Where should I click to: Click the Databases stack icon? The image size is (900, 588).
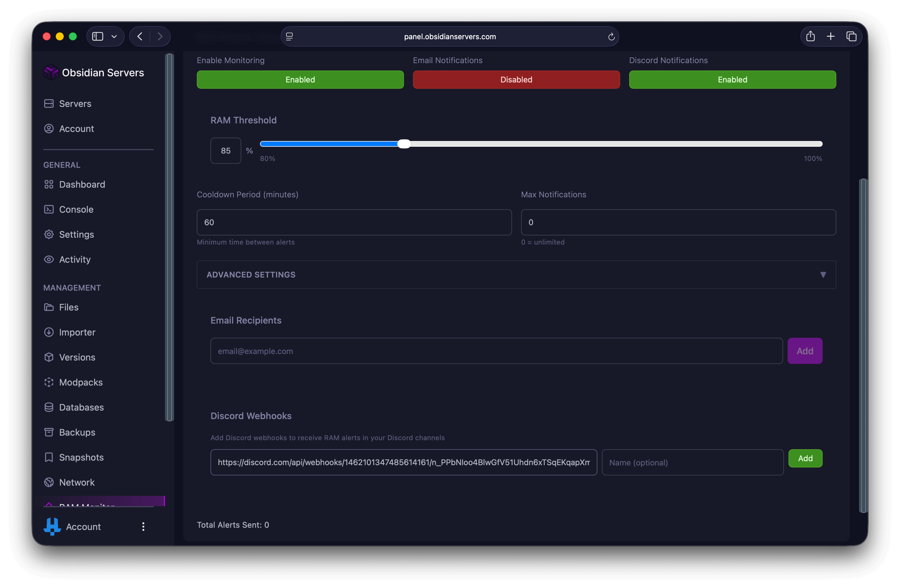[x=49, y=407]
